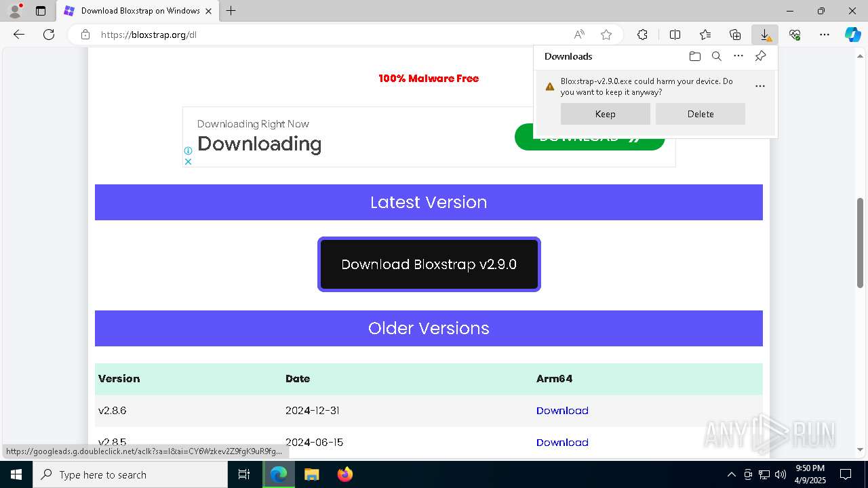Toggle the Downloads toolbar icon
The height and width of the screenshot is (488, 868).
[765, 35]
